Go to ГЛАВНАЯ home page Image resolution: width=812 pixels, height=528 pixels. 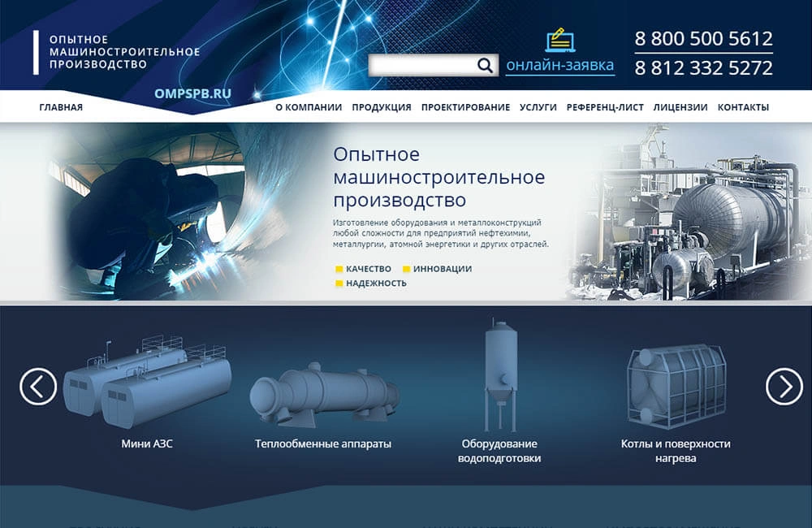61,107
